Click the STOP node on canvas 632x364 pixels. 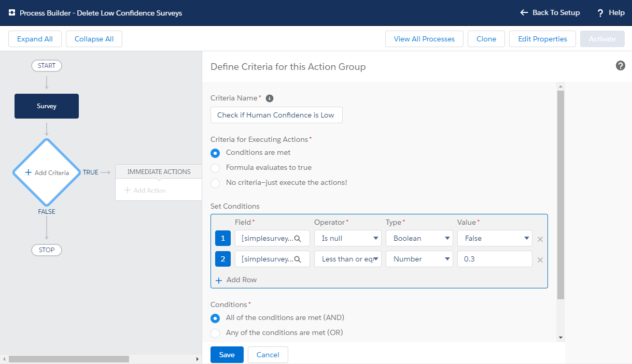click(47, 250)
